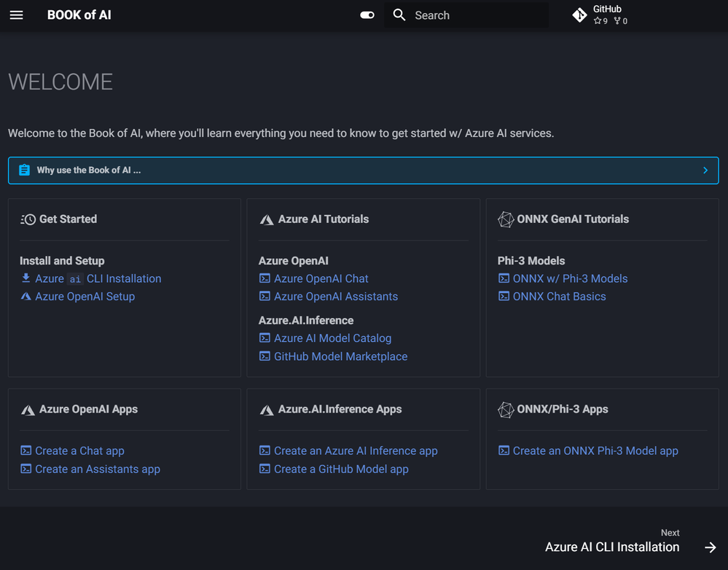Open Azure OpenAI Setup page

pyautogui.click(x=85, y=297)
